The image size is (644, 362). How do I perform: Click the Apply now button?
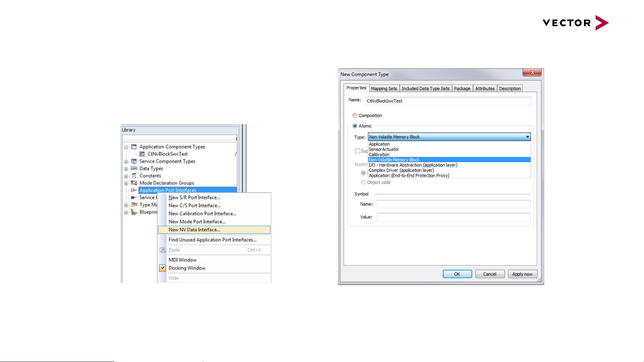(522, 274)
